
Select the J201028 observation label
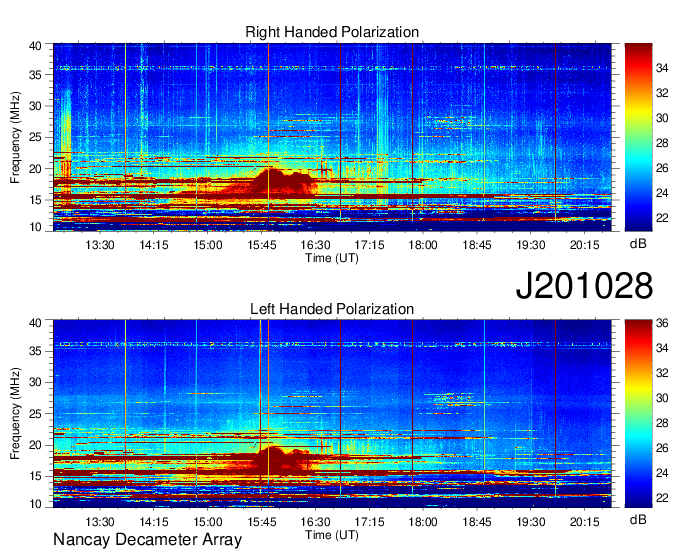click(584, 286)
